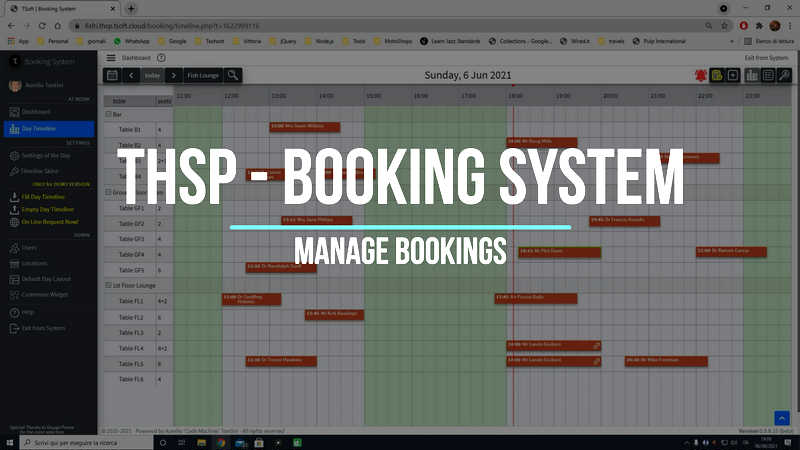Open the Fish Lounge location selector

(x=203, y=75)
